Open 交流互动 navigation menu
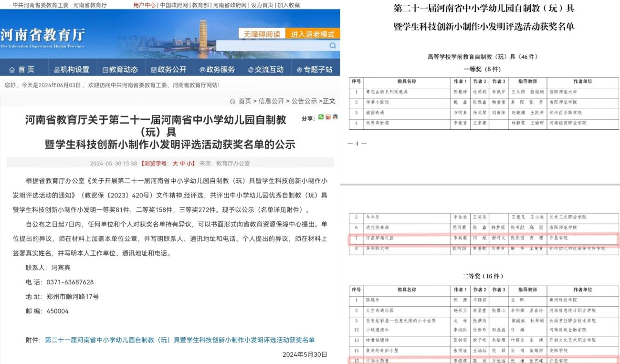Screen dimensions: 620x364 click(x=266, y=70)
